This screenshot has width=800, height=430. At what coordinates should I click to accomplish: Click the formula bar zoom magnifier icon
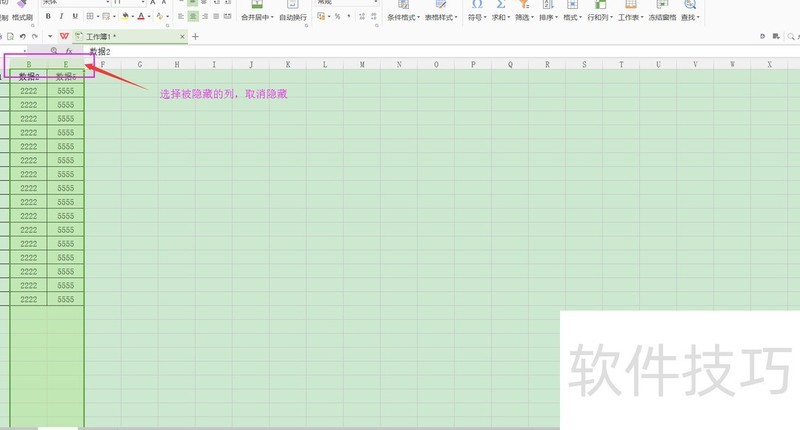[54, 51]
